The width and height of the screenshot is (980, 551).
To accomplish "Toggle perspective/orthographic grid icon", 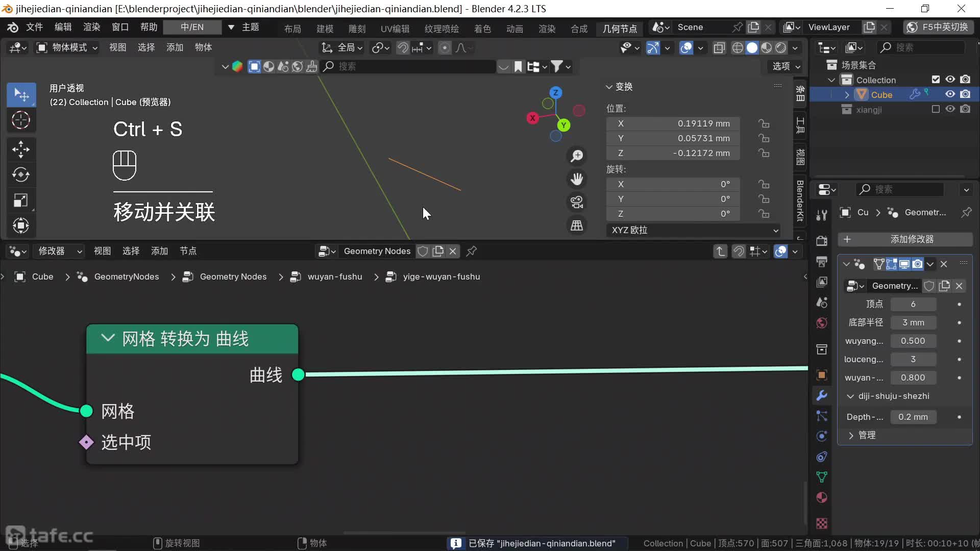I will 577,226.
